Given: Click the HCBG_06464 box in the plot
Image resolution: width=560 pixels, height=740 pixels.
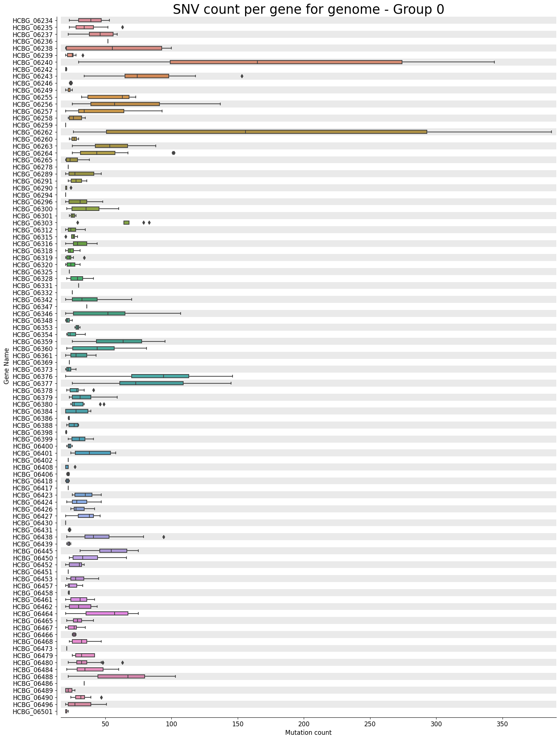Looking at the screenshot, I should pyautogui.click(x=107, y=614).
